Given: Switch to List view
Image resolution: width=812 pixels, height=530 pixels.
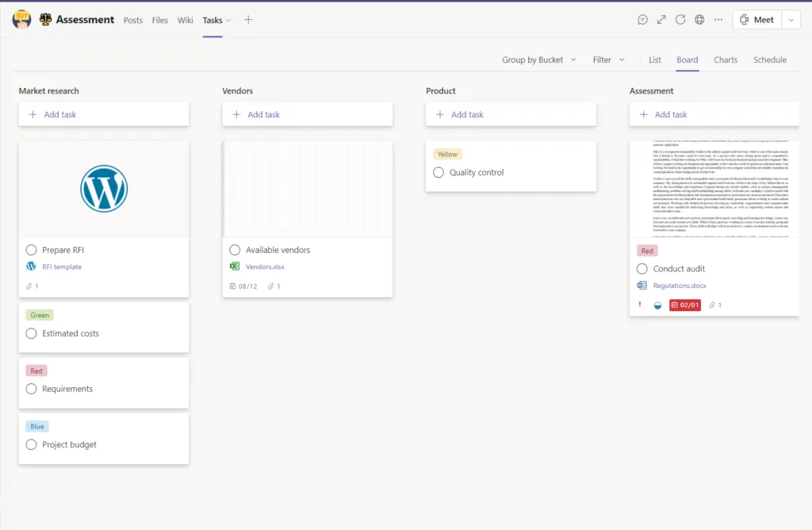Looking at the screenshot, I should pyautogui.click(x=654, y=60).
